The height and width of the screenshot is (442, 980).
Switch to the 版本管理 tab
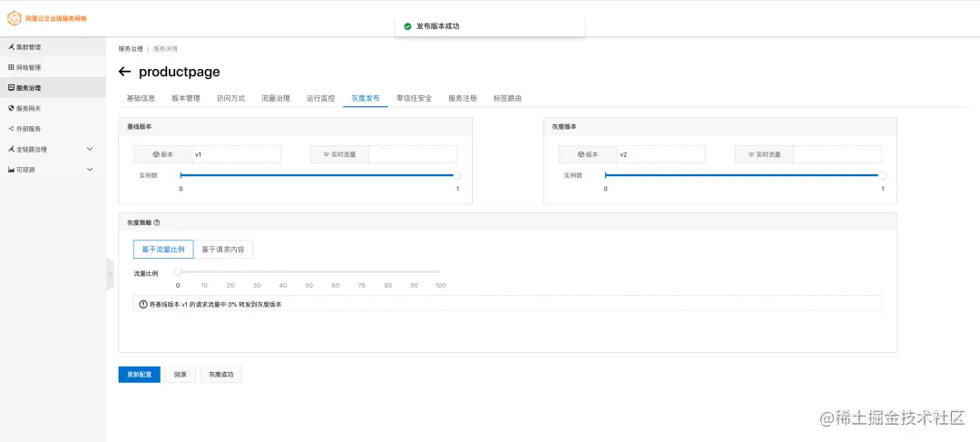pos(186,98)
